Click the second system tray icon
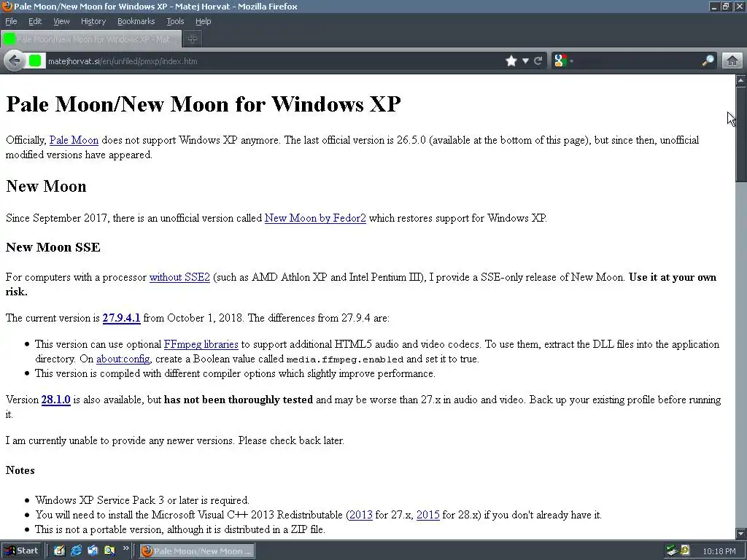 point(684,551)
